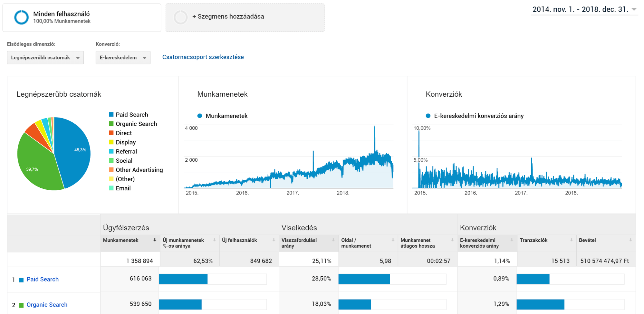The height and width of the screenshot is (314, 644).
Task: Click the Other Advertising legend color square
Action: click(x=111, y=169)
